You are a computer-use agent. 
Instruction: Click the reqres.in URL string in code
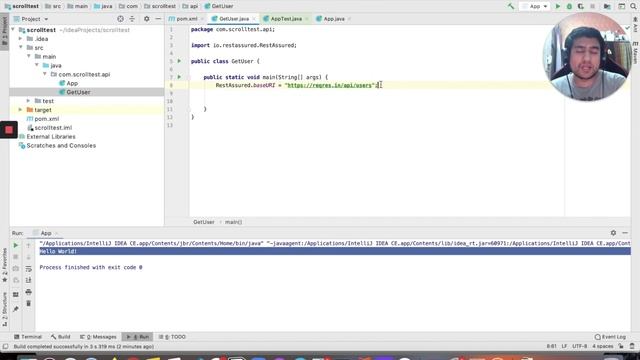point(329,85)
